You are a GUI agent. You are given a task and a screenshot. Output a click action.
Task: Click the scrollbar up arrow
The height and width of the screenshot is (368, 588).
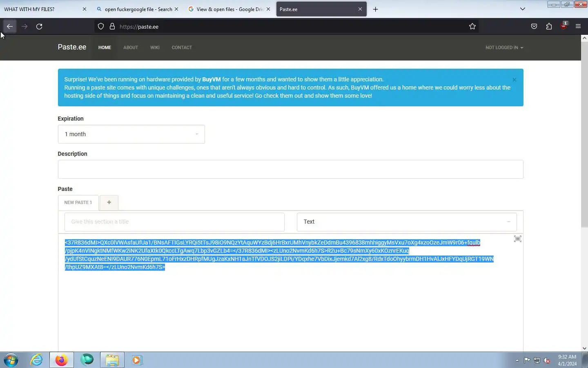584,38
